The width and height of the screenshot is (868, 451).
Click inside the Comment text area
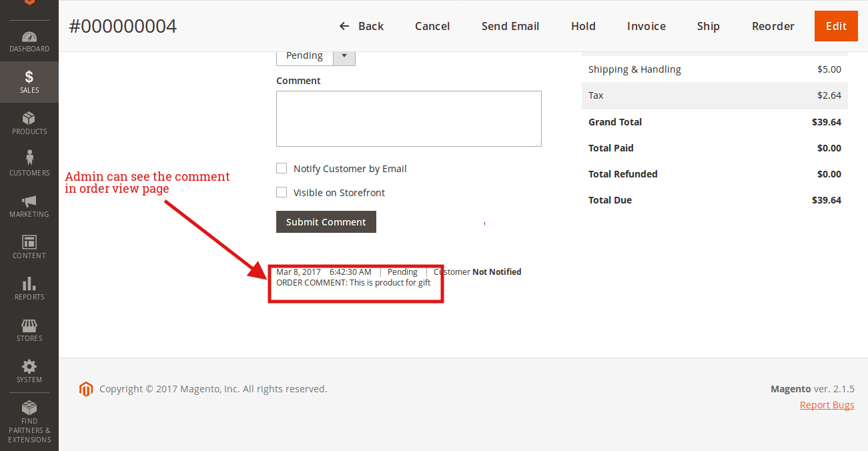[408, 119]
